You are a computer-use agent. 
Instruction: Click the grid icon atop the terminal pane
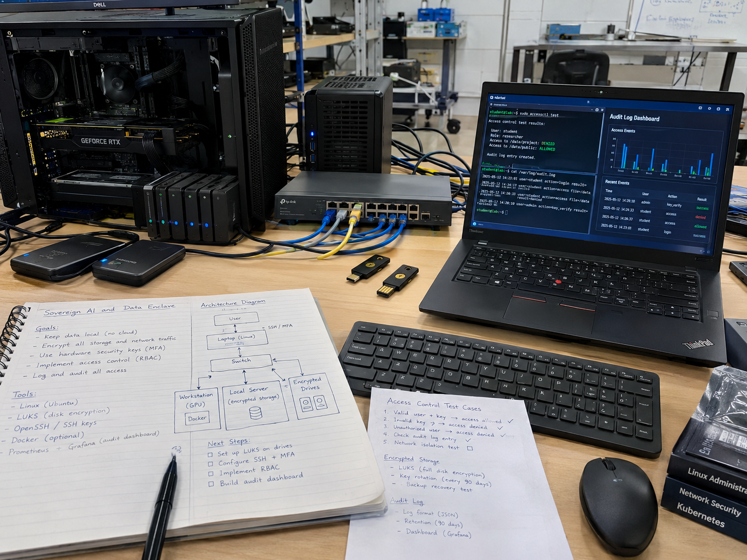[x=603, y=110]
